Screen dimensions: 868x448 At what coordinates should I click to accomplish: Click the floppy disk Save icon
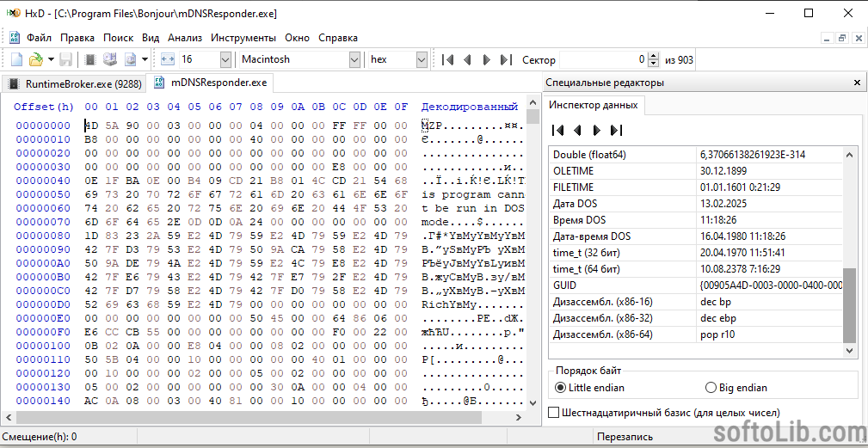(x=66, y=59)
